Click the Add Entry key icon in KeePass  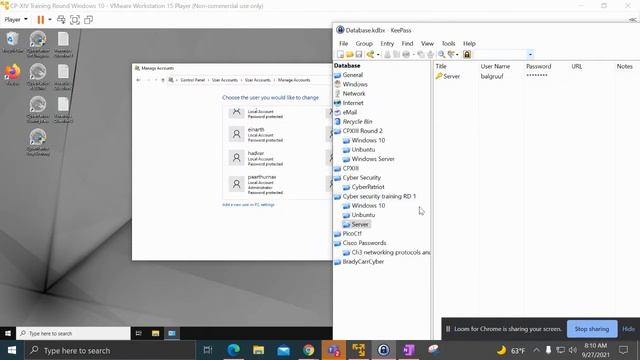(x=370, y=54)
